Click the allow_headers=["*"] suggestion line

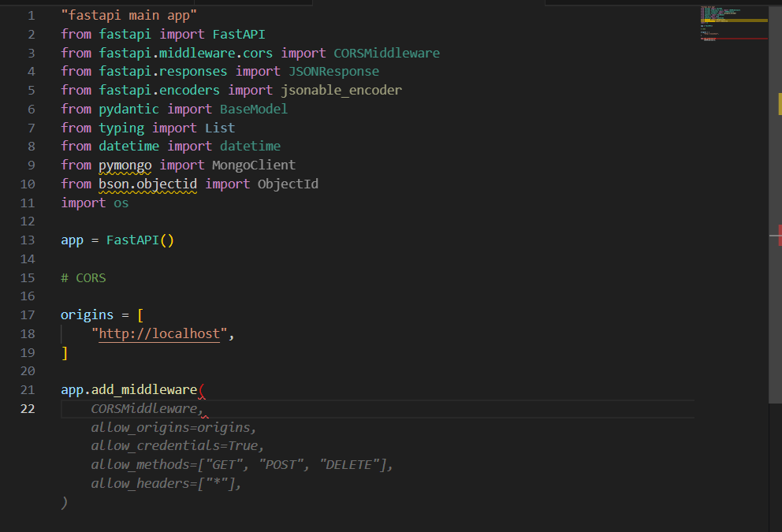pyautogui.click(x=166, y=484)
